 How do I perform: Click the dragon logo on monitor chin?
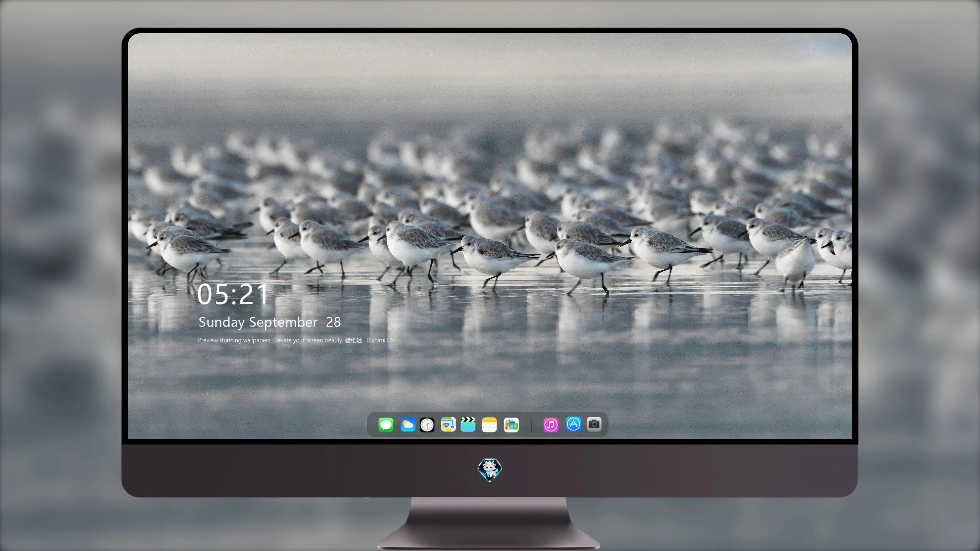[490, 470]
